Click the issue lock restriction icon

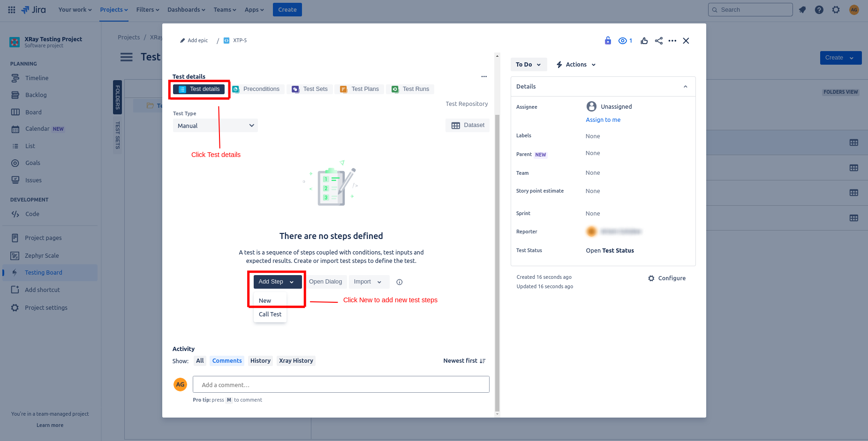tap(608, 41)
